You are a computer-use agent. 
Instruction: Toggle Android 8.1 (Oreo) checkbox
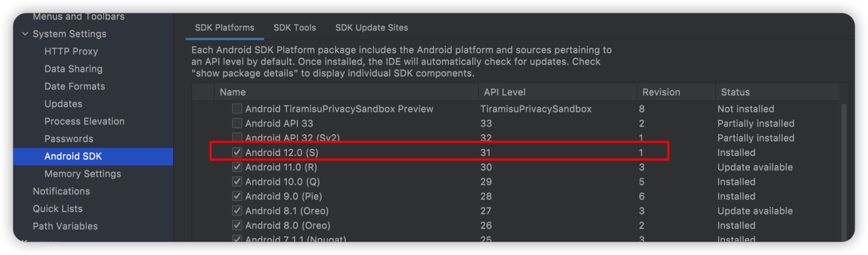237,211
